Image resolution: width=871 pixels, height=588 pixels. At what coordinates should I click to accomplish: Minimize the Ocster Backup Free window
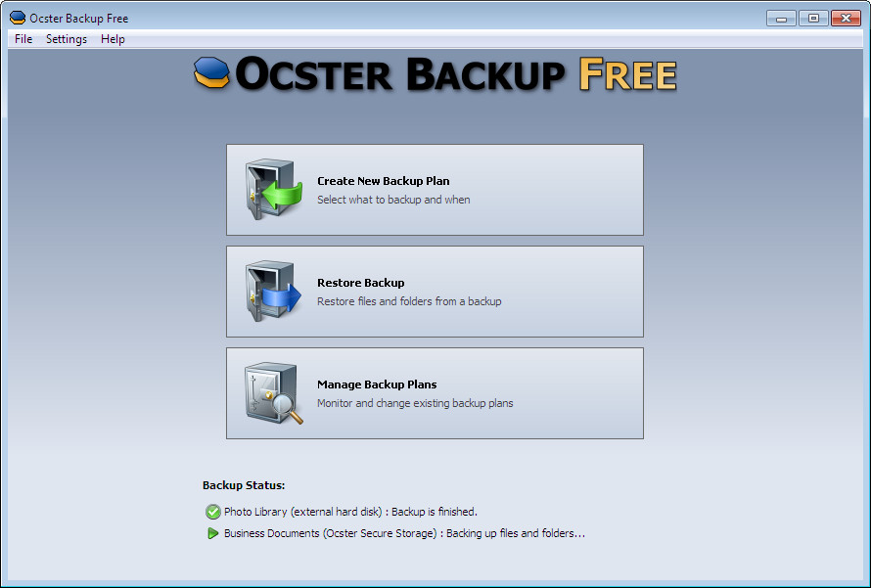click(x=781, y=19)
